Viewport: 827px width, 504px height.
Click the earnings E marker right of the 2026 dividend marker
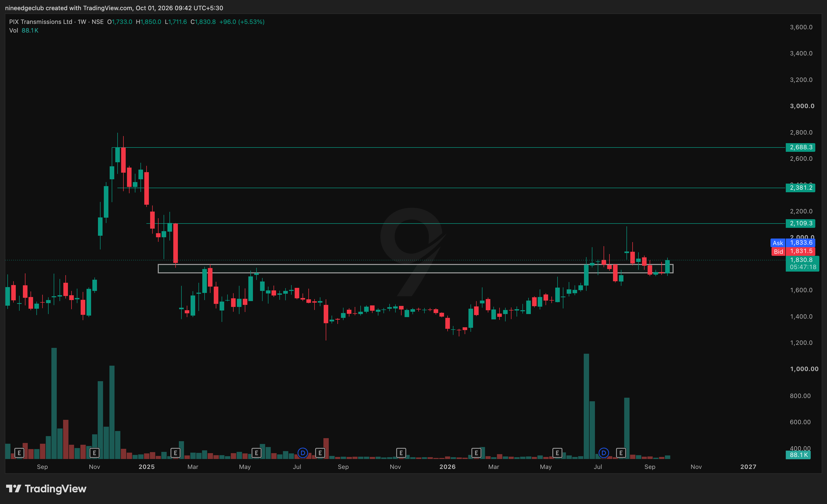coord(621,453)
